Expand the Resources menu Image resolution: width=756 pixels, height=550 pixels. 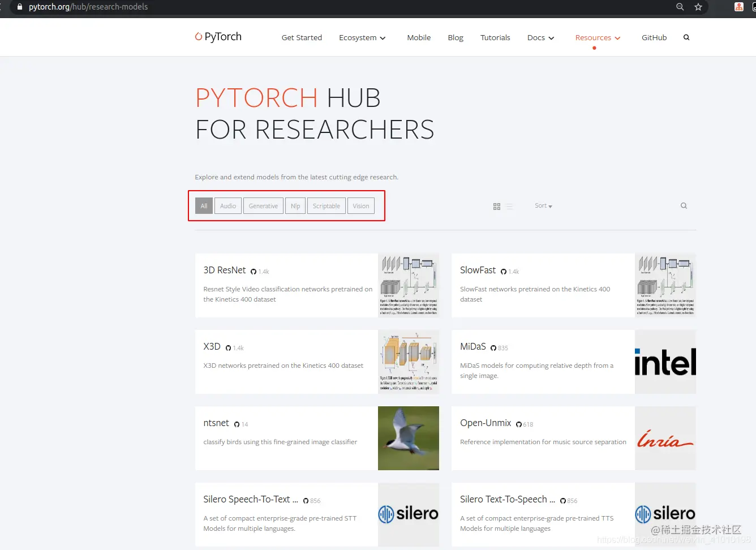tap(598, 37)
